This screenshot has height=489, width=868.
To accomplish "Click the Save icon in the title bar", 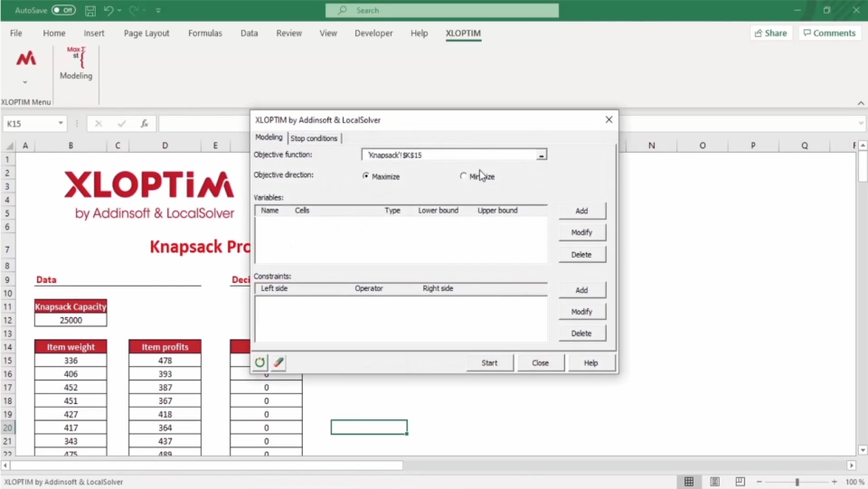I will [90, 11].
